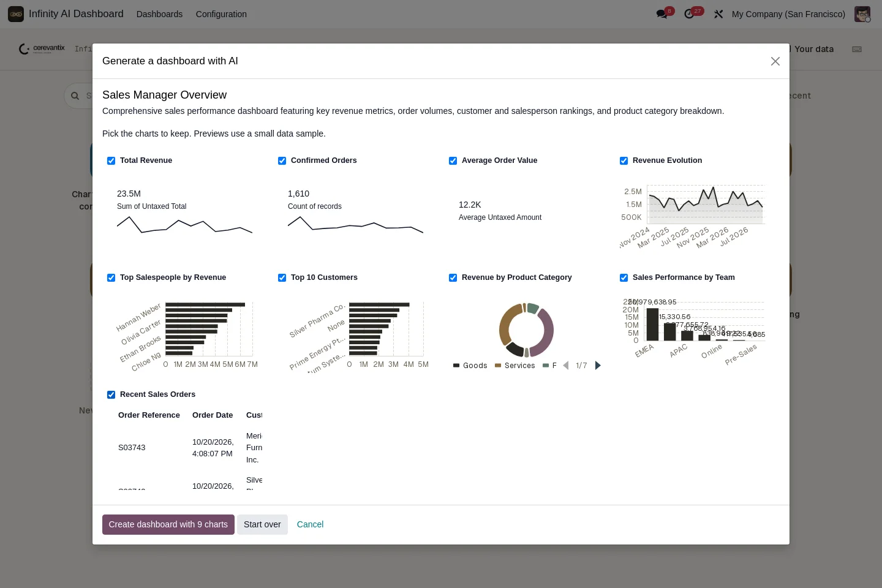Click the EMEA bar in Sales Performance chart
Screen dimensions: 882x588
653,324
